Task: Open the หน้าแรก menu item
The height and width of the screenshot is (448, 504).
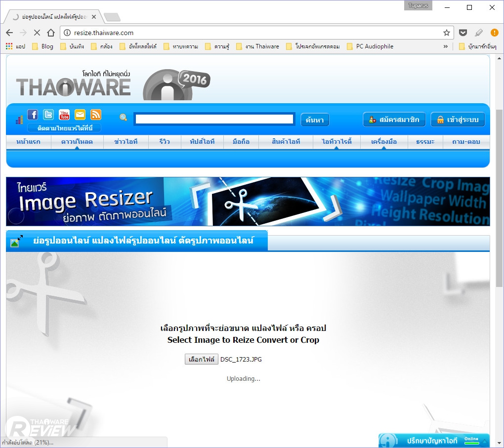Action: (x=28, y=142)
